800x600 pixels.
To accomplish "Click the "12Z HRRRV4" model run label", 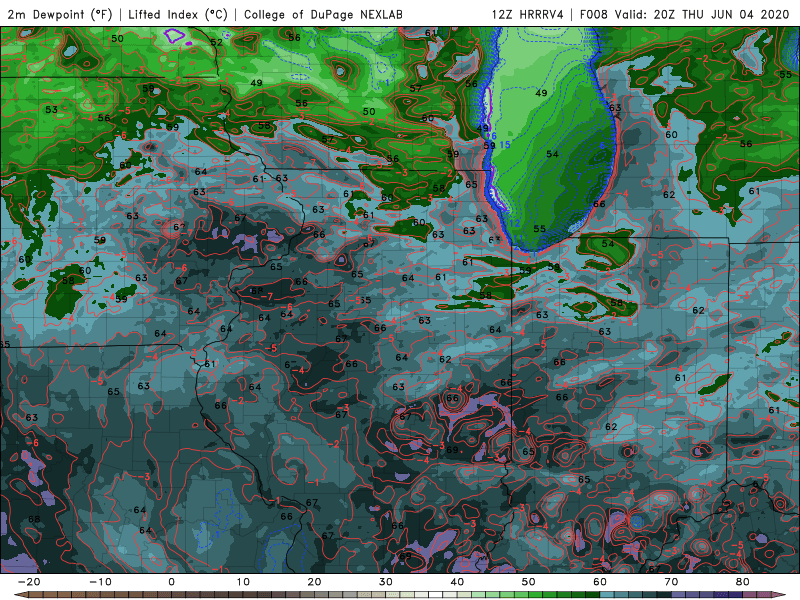I will point(528,14).
